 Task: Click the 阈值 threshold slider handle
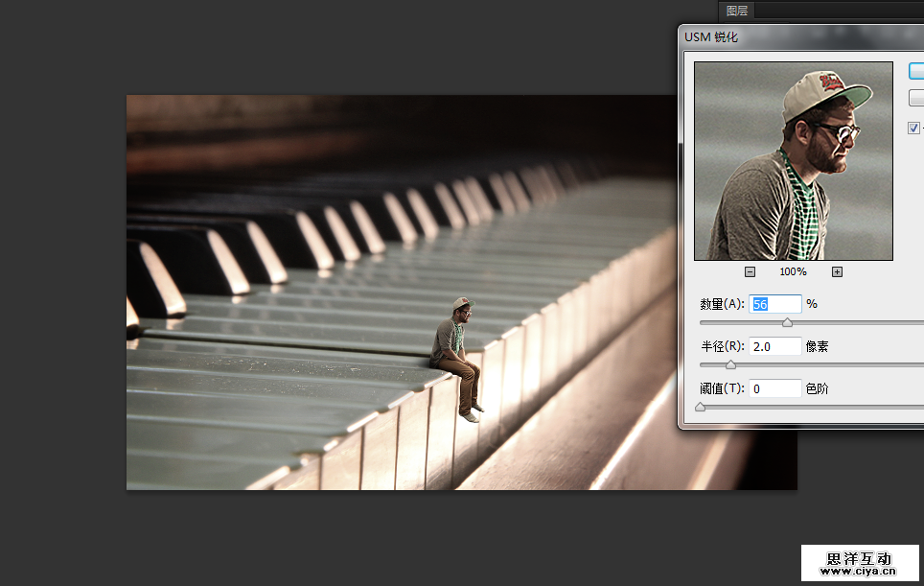[x=700, y=408]
